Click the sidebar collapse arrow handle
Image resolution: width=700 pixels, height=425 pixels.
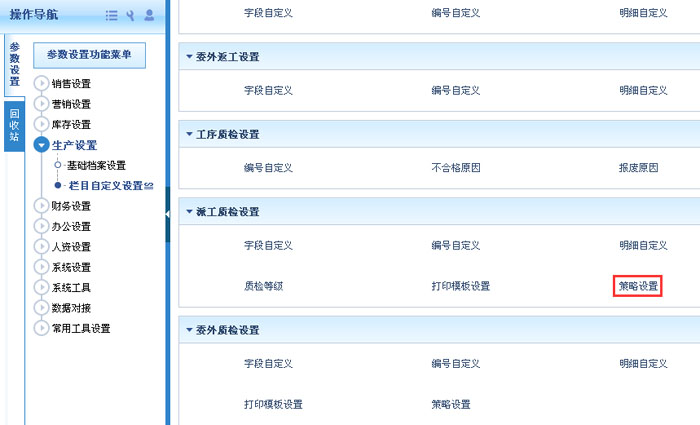(167, 213)
